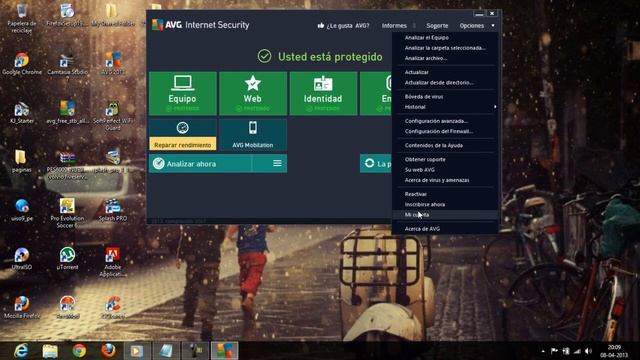Select Google Chrome desktop shortcut
This screenshot has height=360, width=640.
coord(22,64)
